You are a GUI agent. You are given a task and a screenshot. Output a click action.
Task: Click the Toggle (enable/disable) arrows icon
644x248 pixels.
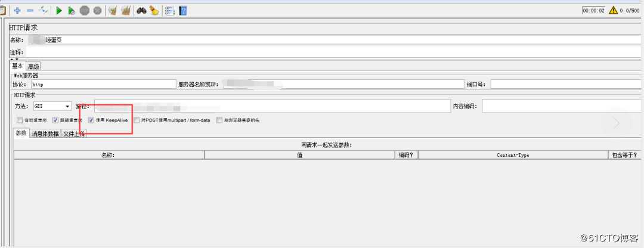coord(44,10)
